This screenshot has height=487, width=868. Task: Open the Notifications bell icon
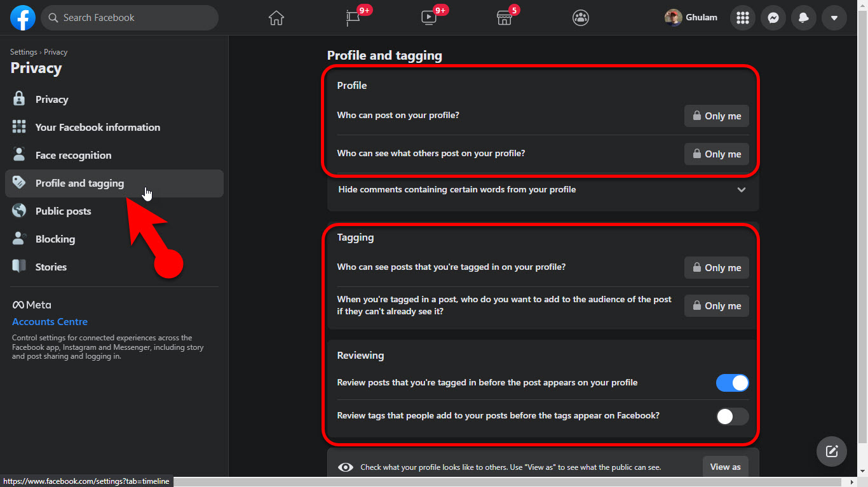(x=803, y=18)
